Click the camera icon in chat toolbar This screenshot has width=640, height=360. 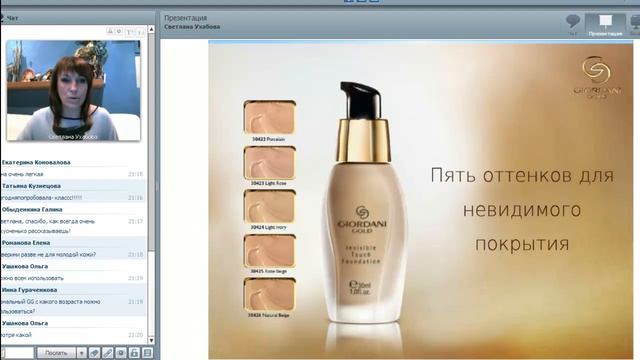(x=121, y=353)
